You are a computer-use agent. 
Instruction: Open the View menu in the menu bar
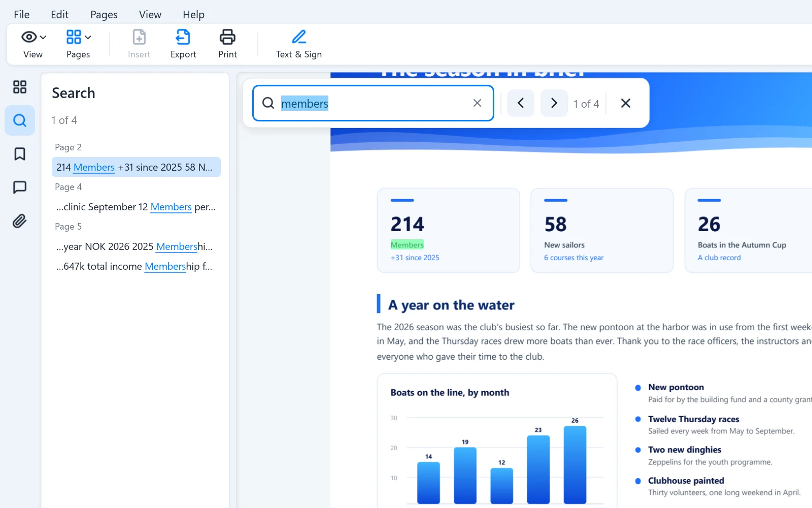(150, 14)
